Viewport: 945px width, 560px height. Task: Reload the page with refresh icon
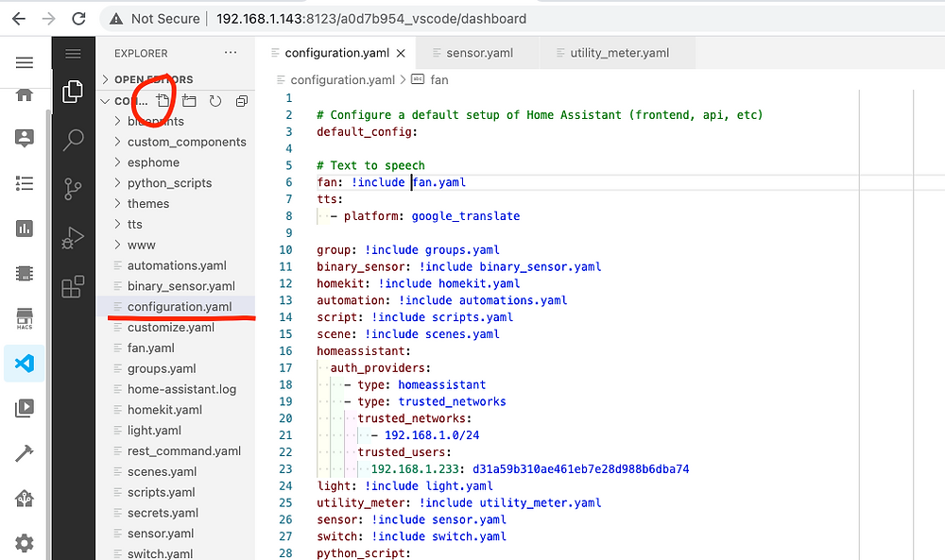point(79,19)
